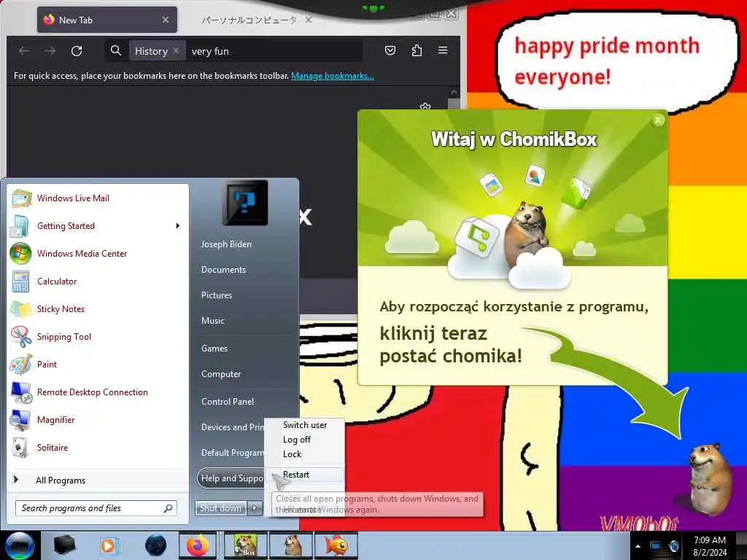
Task: Go forward in Firefox
Action: [x=50, y=51]
